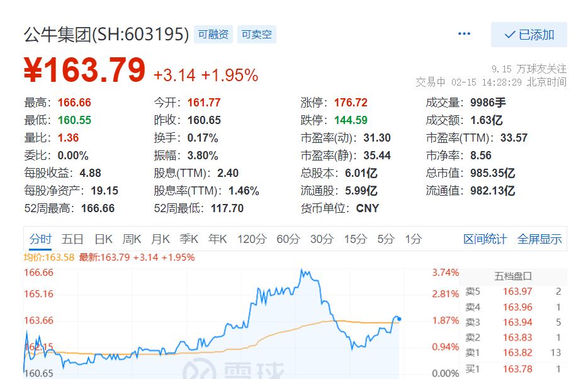This screenshot has width=588, height=379.
Task: Click the 已添加 watchlist button
Action: [529, 35]
